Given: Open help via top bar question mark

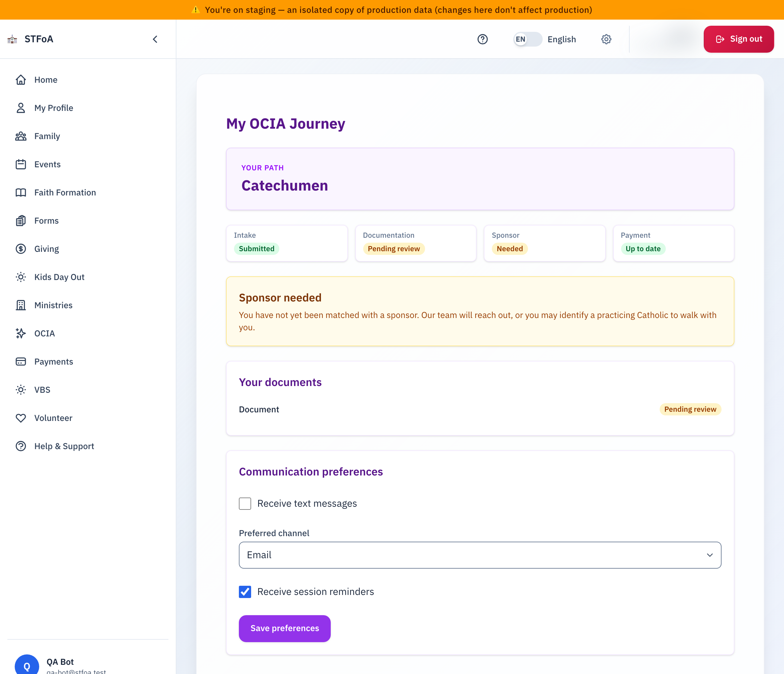Looking at the screenshot, I should [x=482, y=39].
